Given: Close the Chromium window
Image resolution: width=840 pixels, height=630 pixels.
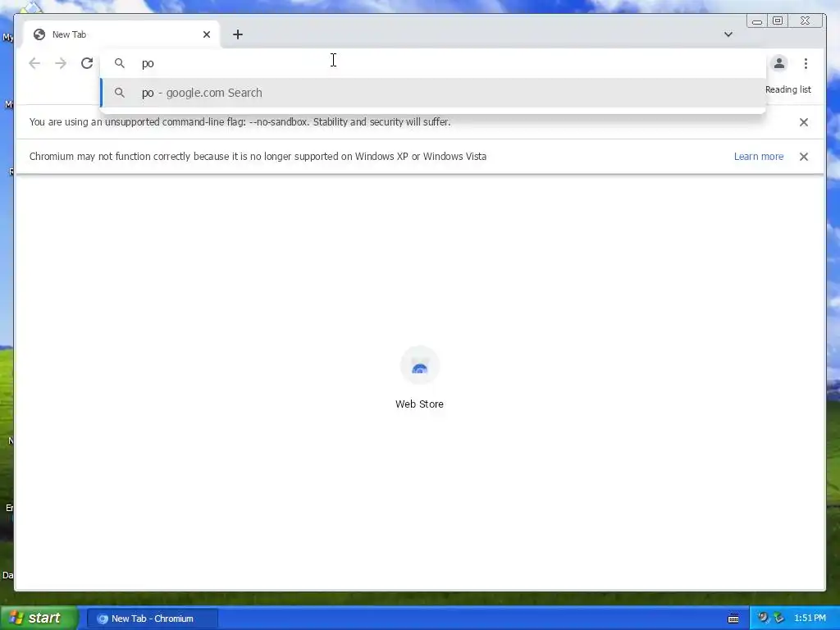Looking at the screenshot, I should click(x=806, y=21).
